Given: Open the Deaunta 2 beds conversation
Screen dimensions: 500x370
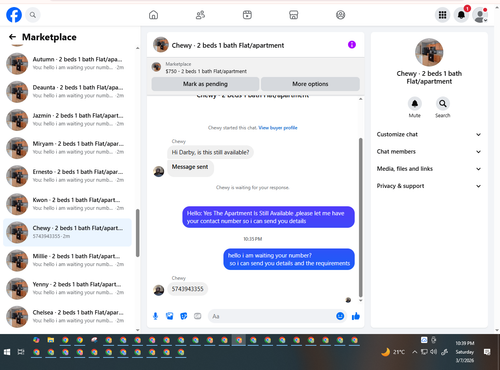Looking at the screenshot, I should click(x=67, y=91).
